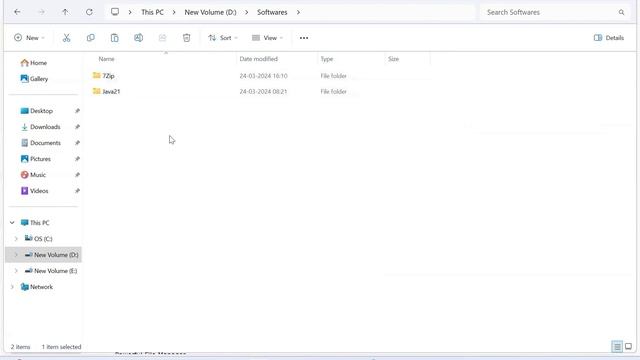The image size is (640, 360).
Task: Sort by the Size column header
Action: click(x=393, y=59)
